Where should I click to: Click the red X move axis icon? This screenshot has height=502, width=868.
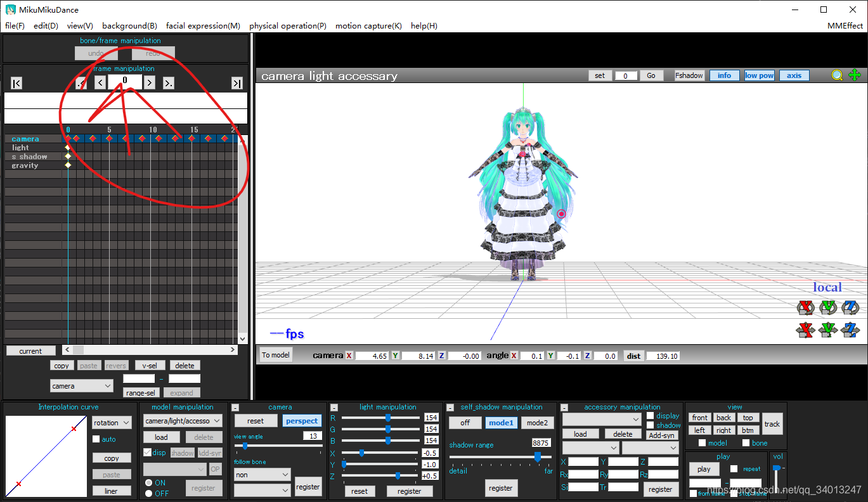(x=805, y=330)
